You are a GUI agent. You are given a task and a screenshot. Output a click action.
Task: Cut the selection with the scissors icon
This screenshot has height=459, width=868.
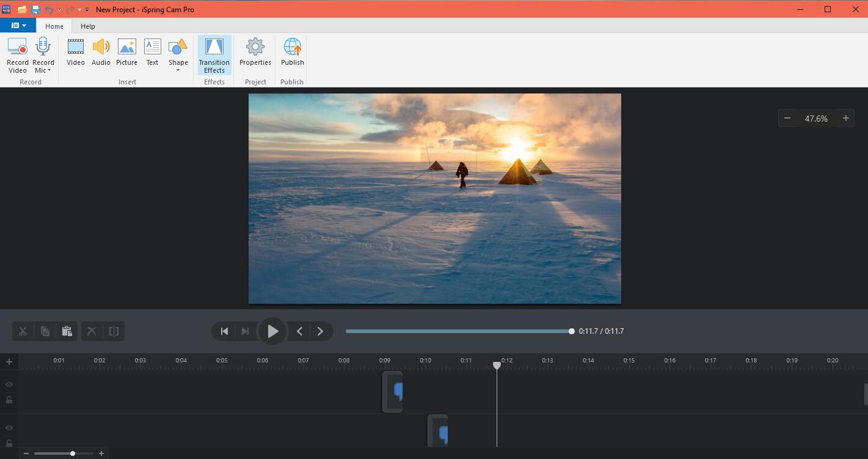tap(23, 331)
